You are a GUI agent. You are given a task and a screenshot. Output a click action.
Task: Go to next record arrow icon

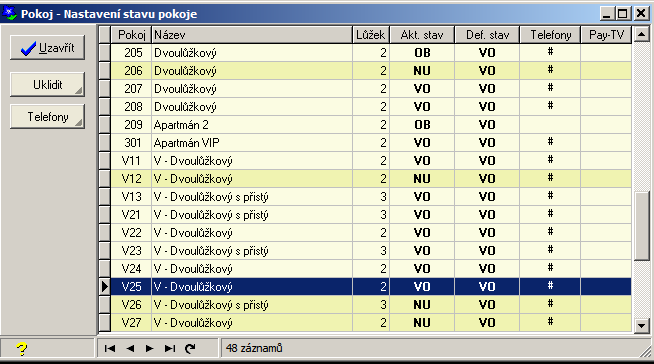(149, 348)
